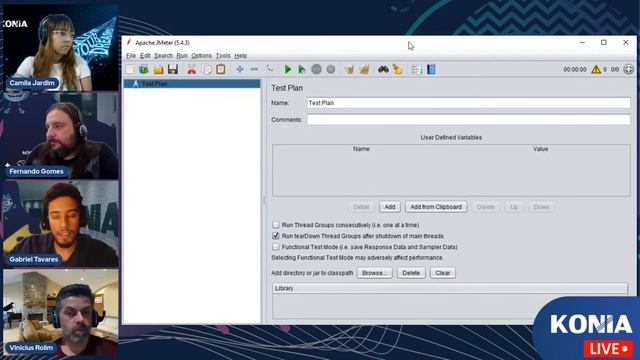
Task: Open the Templates icon in toolbar
Action: tap(144, 69)
